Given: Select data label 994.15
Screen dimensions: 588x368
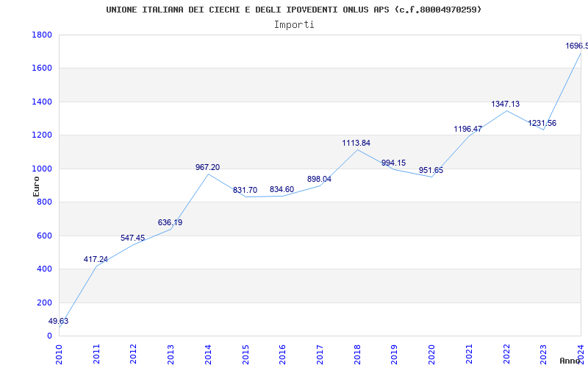Looking at the screenshot, I should [393, 163].
